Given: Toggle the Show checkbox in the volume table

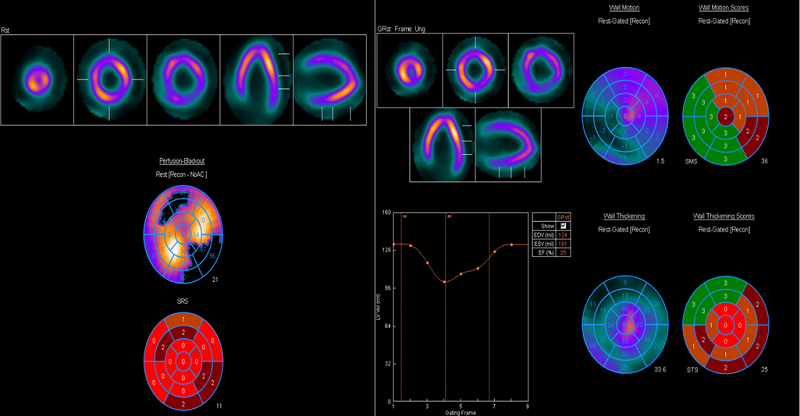Looking at the screenshot, I should (564, 225).
